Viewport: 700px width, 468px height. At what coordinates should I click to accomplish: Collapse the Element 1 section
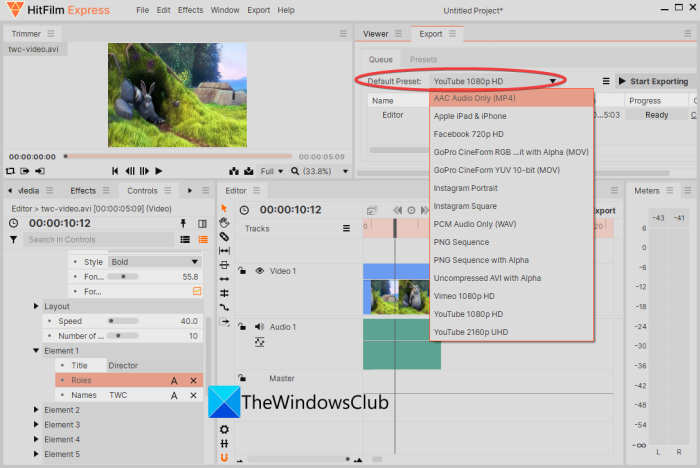click(x=36, y=351)
